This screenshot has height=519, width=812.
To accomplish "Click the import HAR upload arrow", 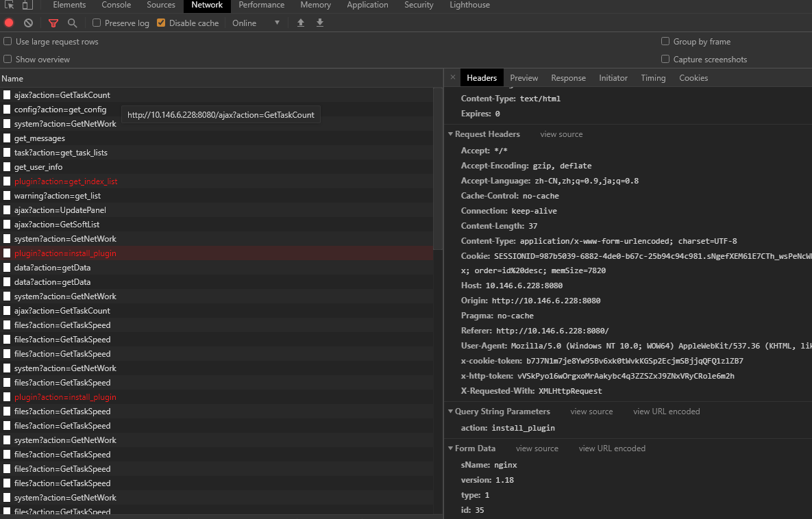I will (300, 23).
